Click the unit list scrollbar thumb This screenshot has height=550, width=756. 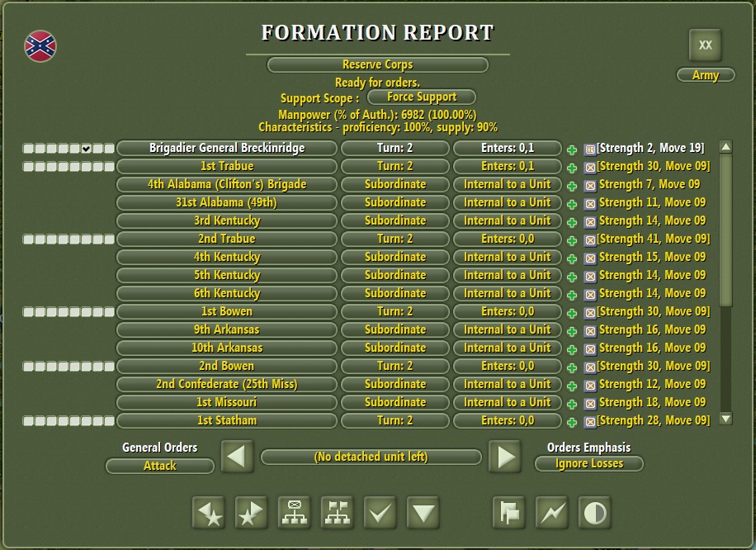tap(726, 230)
